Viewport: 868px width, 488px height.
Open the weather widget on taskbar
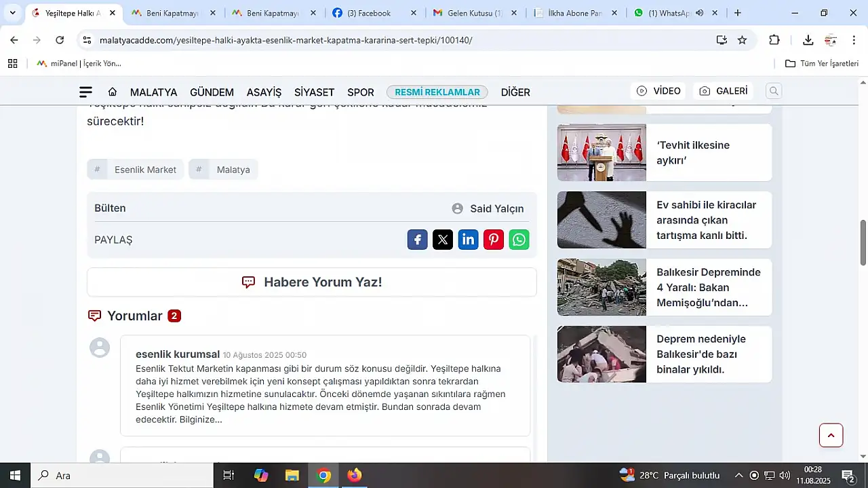coord(669,475)
